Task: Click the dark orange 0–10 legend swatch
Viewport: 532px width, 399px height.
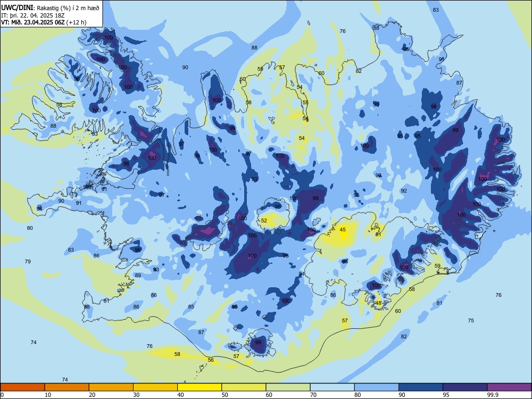Action: [x=22, y=387]
